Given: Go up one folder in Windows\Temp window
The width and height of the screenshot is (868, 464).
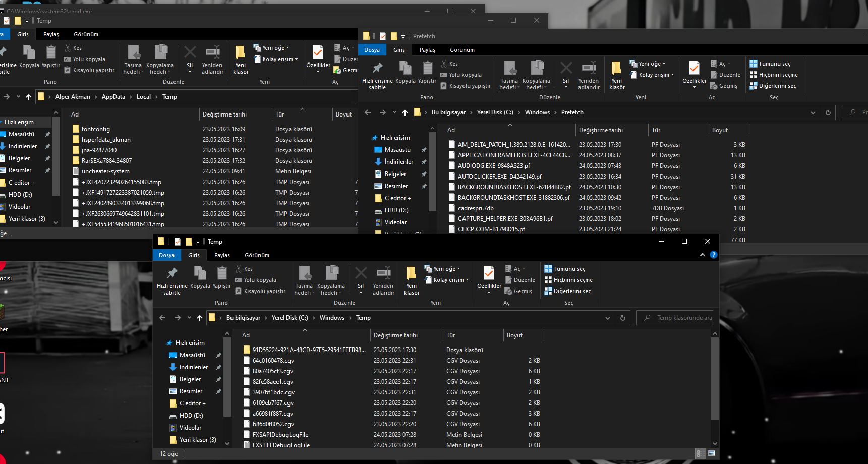Looking at the screenshot, I should coord(200,318).
